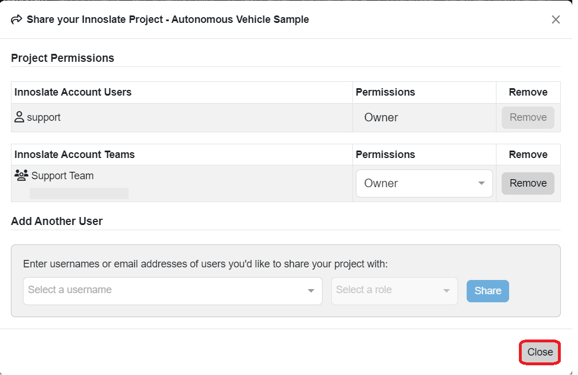Click the caret in the role selector
This screenshot has height=375, width=578.
pyautogui.click(x=446, y=291)
